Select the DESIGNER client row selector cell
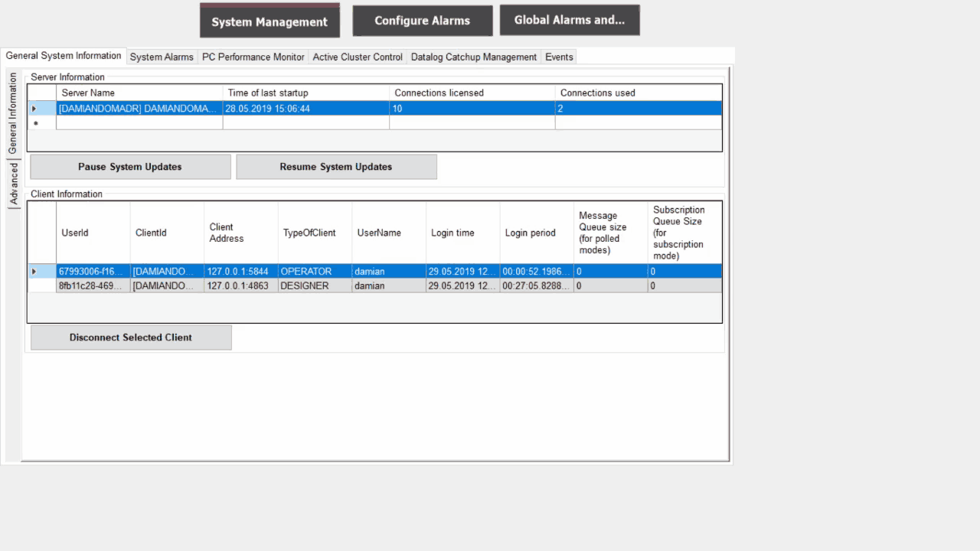This screenshot has height=551, width=980. [x=34, y=285]
